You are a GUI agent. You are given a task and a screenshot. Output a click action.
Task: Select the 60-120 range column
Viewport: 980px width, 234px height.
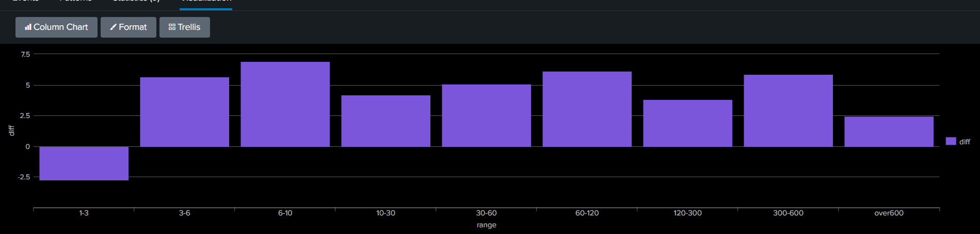pos(587,109)
